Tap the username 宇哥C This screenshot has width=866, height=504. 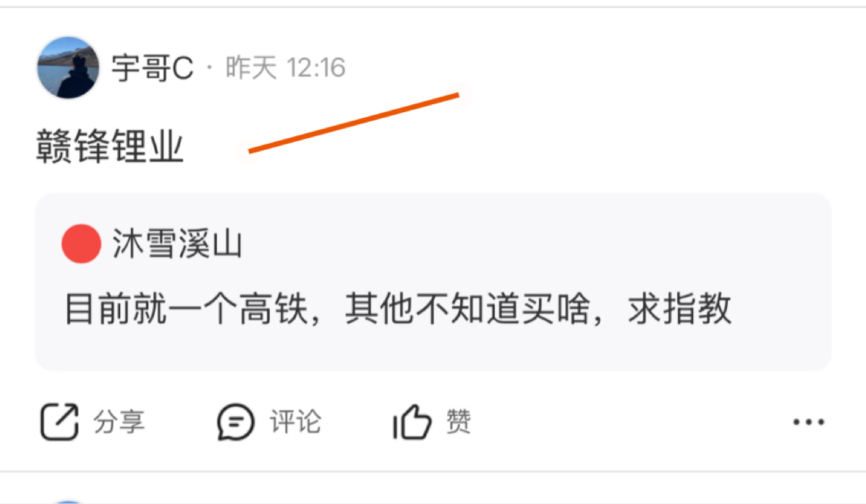[x=153, y=69]
